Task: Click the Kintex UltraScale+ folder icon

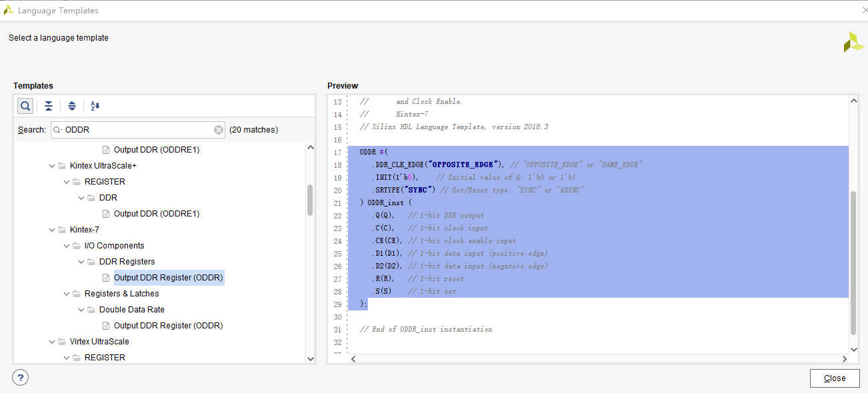Action: (x=62, y=166)
